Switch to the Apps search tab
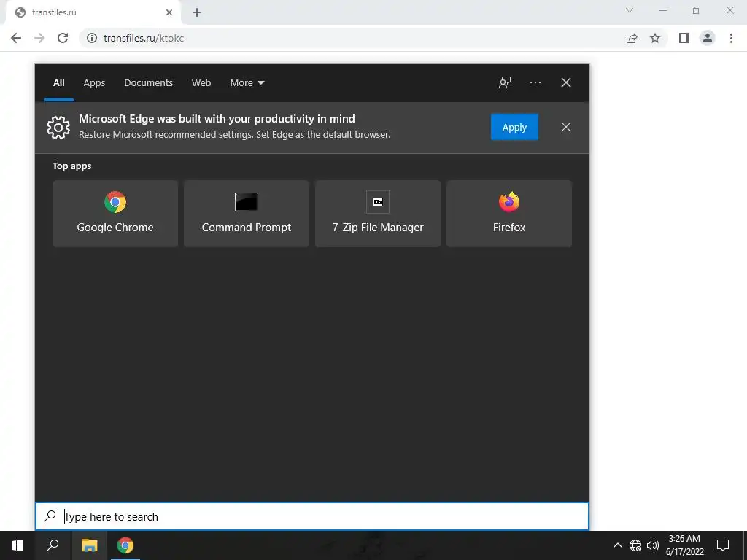This screenshot has width=747, height=560. pos(94,83)
